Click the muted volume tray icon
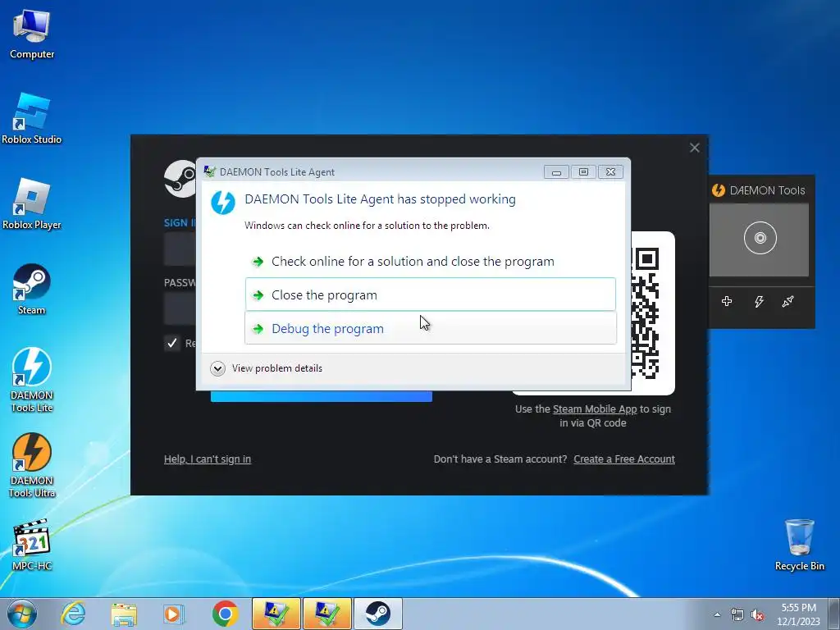Screen dimensions: 840x630 coord(757,615)
